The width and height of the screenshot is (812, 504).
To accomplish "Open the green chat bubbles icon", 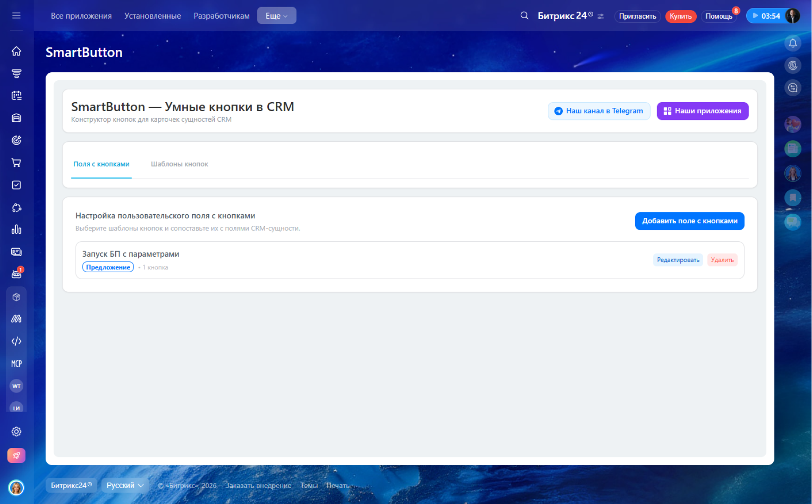I will pyautogui.click(x=793, y=222).
